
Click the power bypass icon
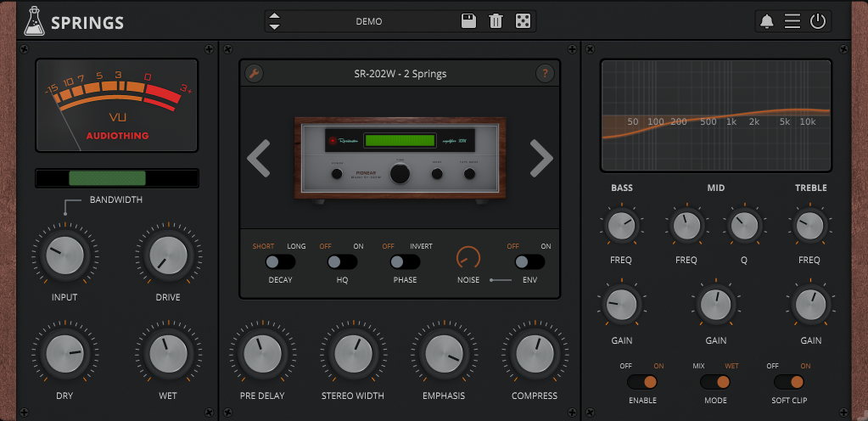(x=818, y=21)
